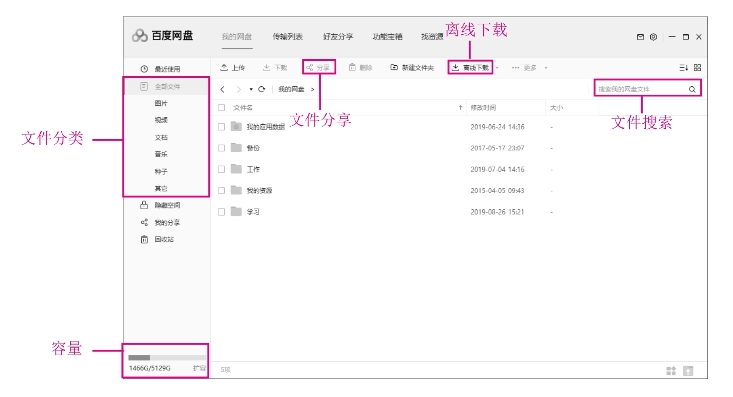The width and height of the screenshot is (733, 397).
Task: Go back with the left arrow
Action: (223, 89)
